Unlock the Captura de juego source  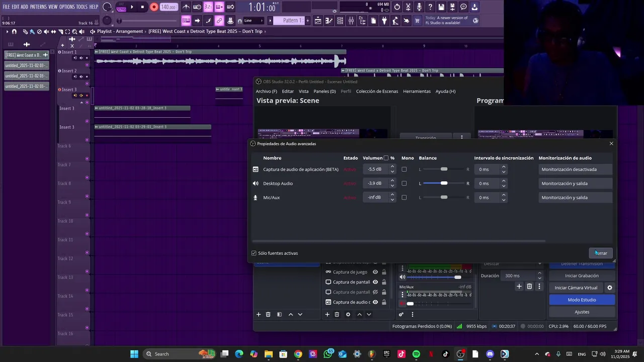[384, 272]
